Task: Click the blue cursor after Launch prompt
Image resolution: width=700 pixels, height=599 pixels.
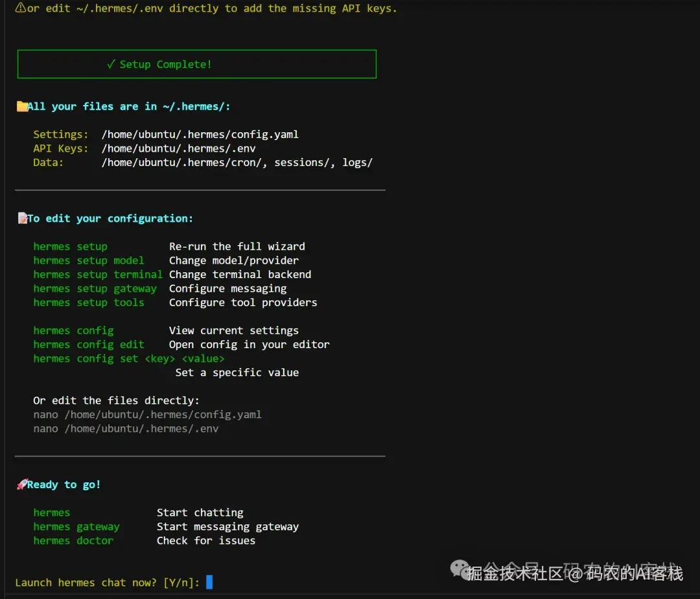Action: [209, 581]
